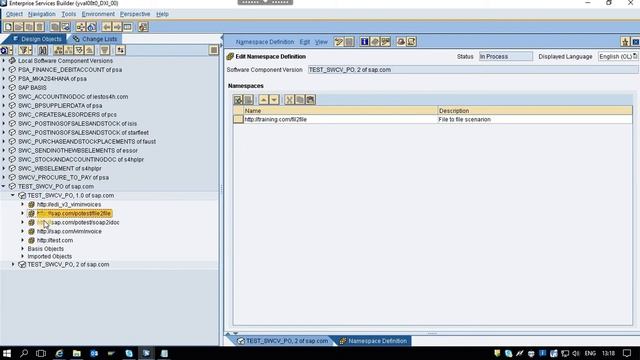Click the forward arrow in the main toolbar

pyautogui.click(x=117, y=27)
